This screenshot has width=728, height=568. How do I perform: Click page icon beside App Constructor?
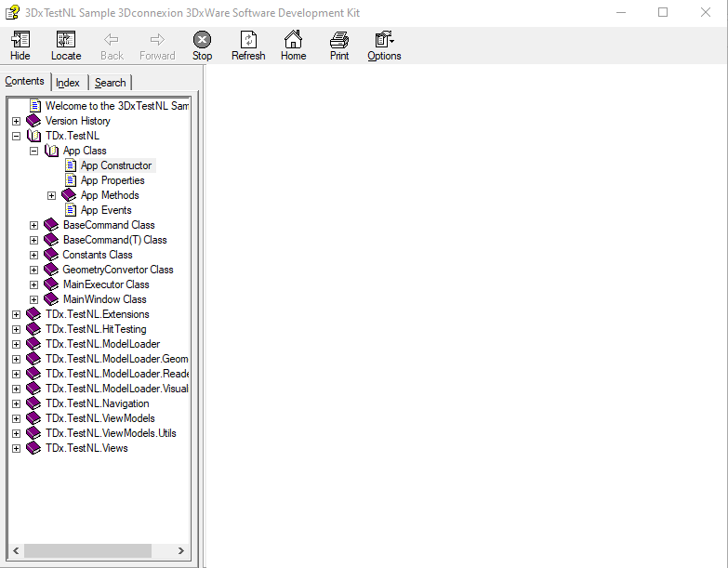71,165
